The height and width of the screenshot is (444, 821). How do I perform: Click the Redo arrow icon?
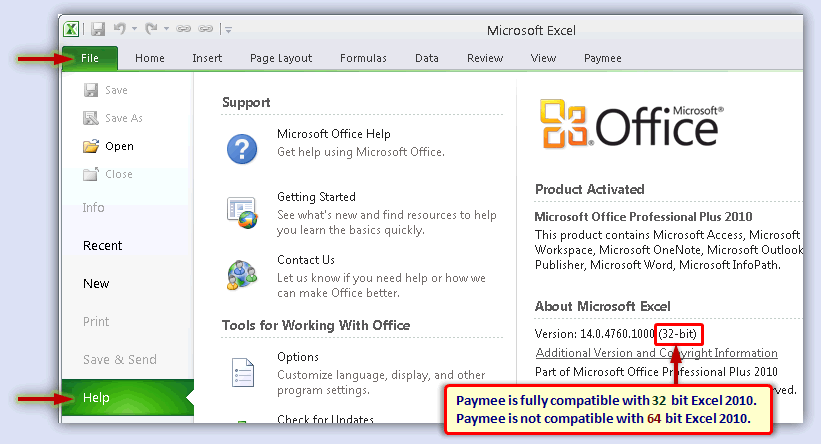click(x=151, y=28)
